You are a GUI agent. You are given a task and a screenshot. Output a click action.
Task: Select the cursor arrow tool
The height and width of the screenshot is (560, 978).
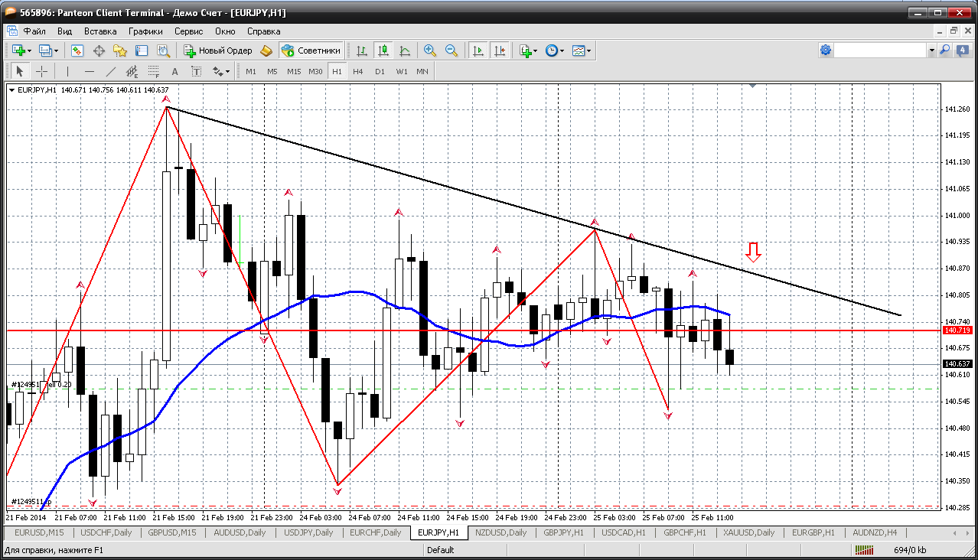point(20,71)
